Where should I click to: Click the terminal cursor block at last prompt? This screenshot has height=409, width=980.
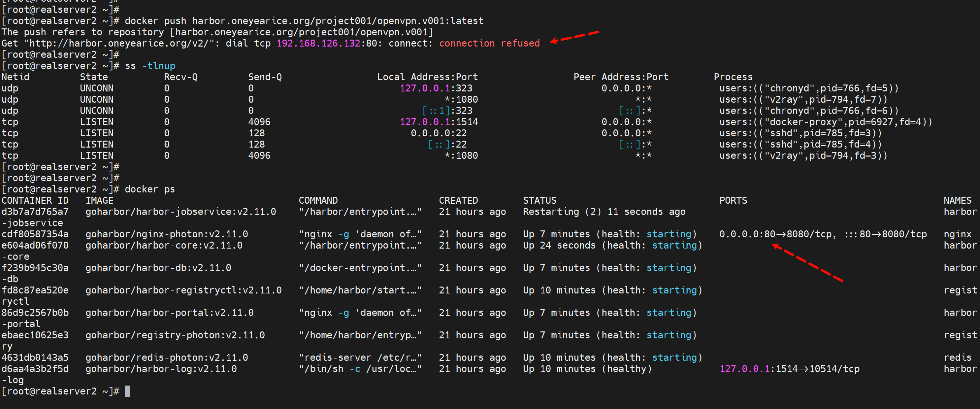[x=127, y=391]
